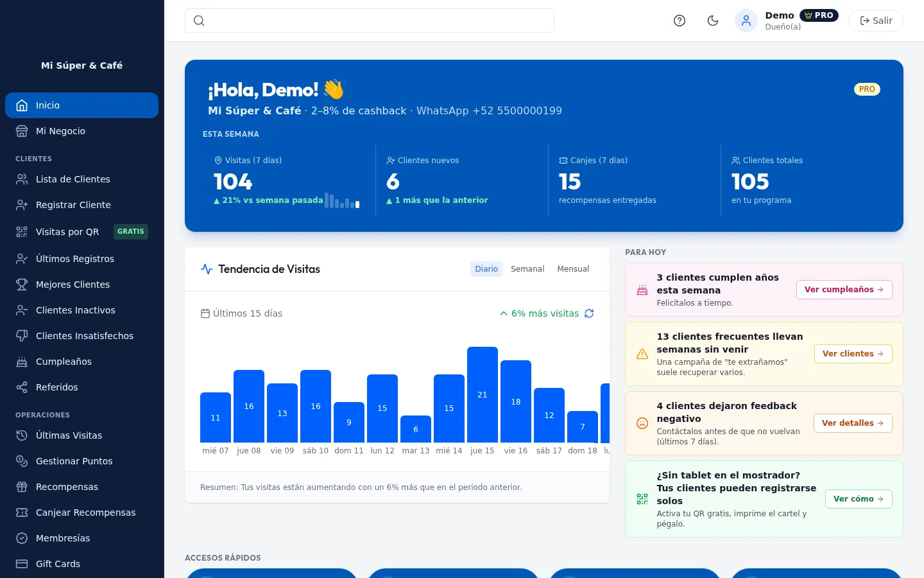Click the Gestionar Puntos coins icon
Viewport: 924px width, 578px height.
click(22, 461)
